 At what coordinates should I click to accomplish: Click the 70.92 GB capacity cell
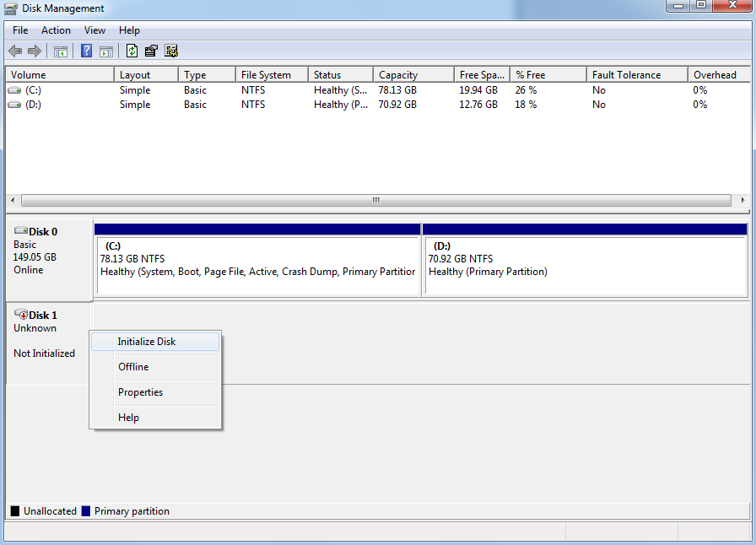[x=397, y=105]
